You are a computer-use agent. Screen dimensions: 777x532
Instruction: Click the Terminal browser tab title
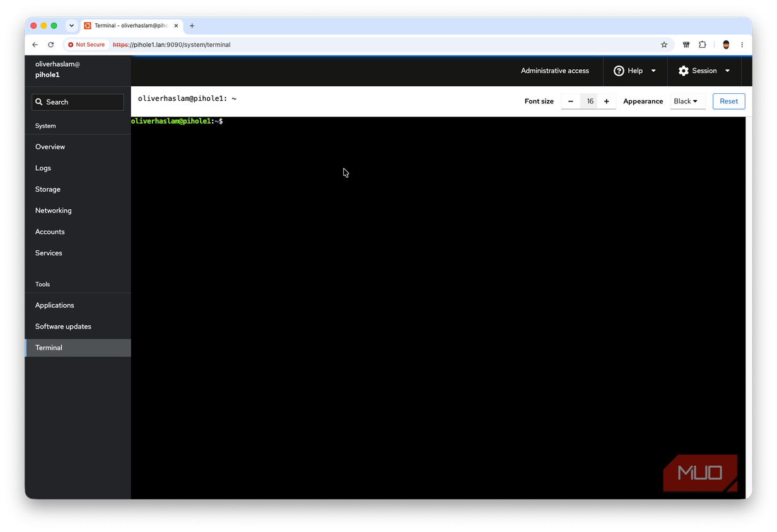(130, 26)
